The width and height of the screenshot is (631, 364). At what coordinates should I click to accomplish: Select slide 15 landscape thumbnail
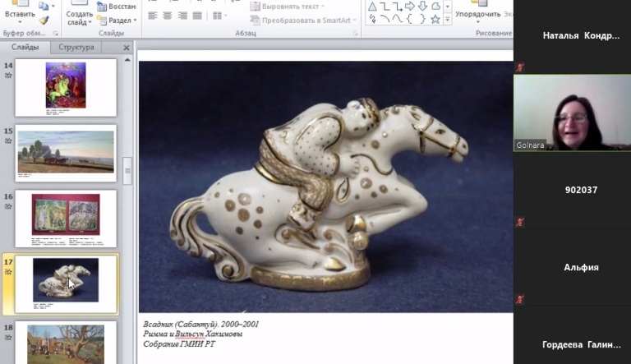(x=66, y=154)
